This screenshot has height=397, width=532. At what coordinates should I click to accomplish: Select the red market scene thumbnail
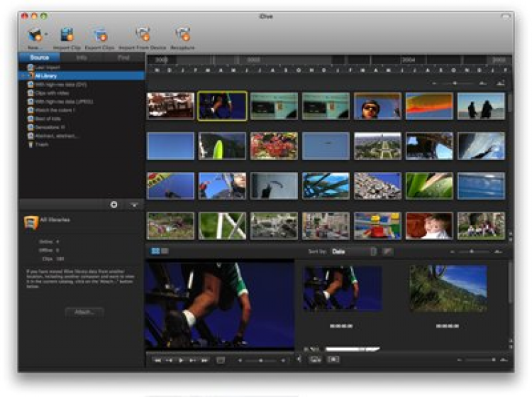171,106
